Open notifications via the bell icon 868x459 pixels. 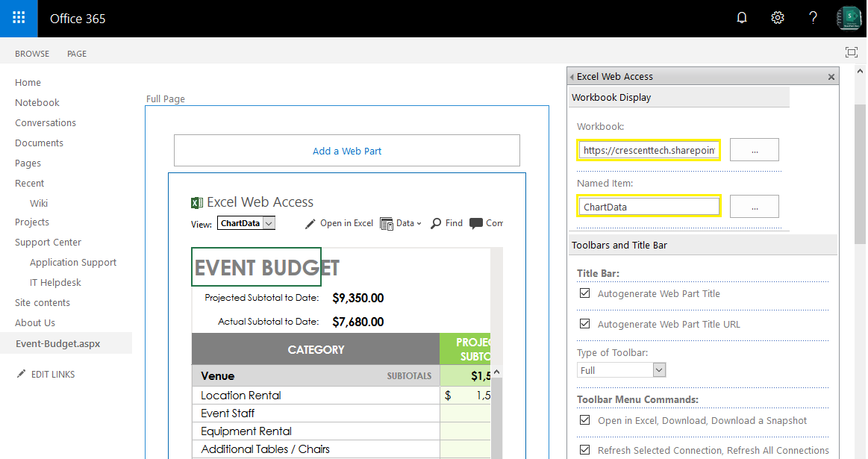click(x=742, y=17)
